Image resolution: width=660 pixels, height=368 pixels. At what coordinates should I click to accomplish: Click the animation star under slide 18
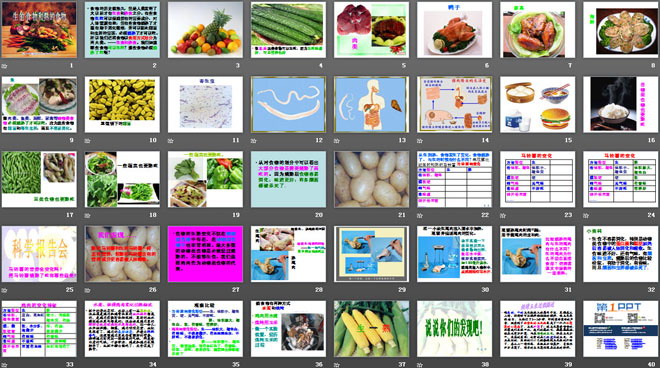88,216
